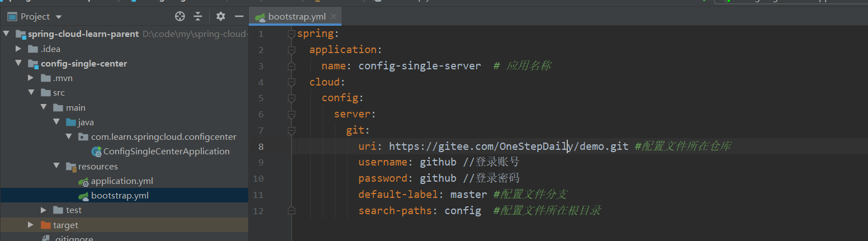Open application.yml in the project tree
The image size is (868, 241).
(x=122, y=181)
